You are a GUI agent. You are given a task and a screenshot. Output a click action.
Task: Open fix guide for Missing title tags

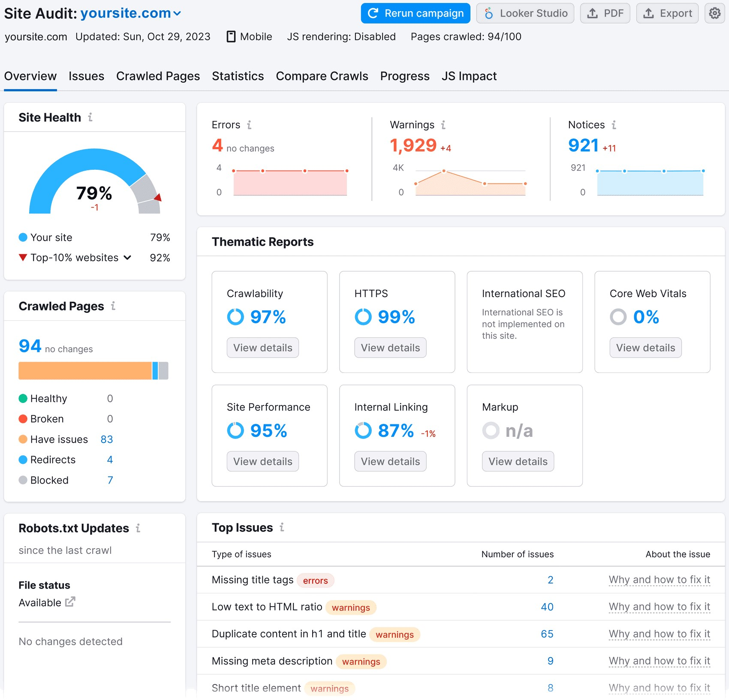click(x=659, y=580)
